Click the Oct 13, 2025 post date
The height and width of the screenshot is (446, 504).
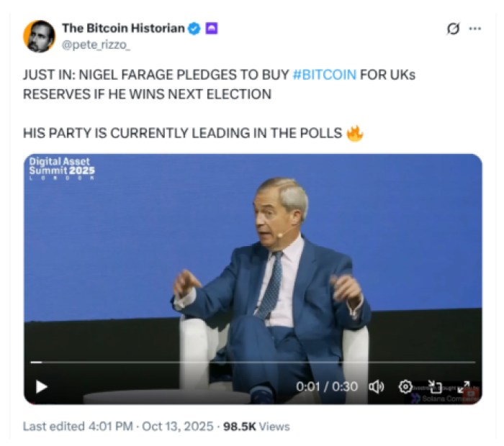pos(177,427)
